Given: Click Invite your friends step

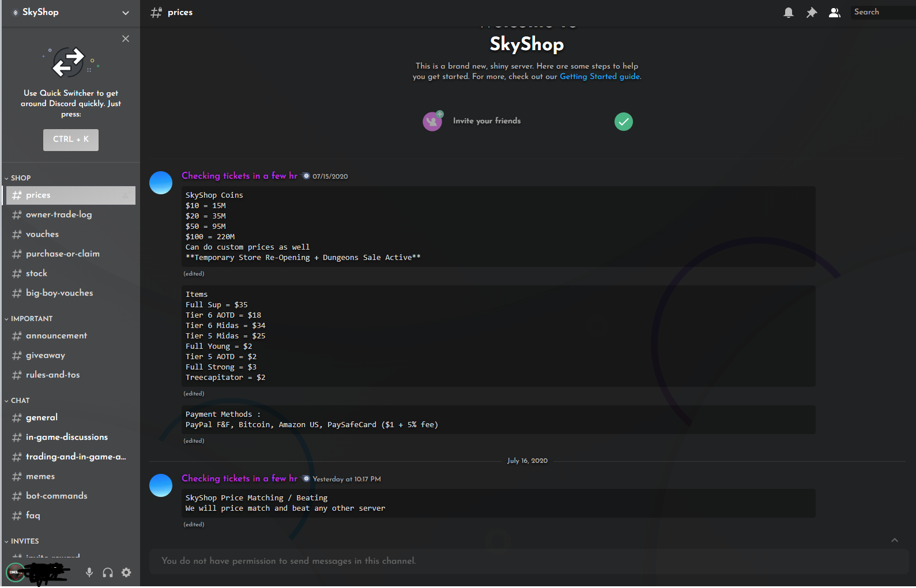Looking at the screenshot, I should tap(487, 121).
